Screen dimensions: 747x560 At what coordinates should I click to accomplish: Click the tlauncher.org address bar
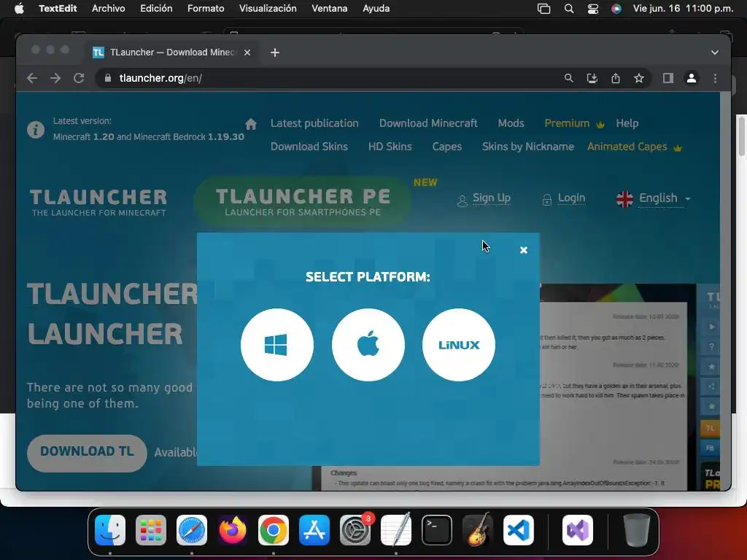point(329,78)
